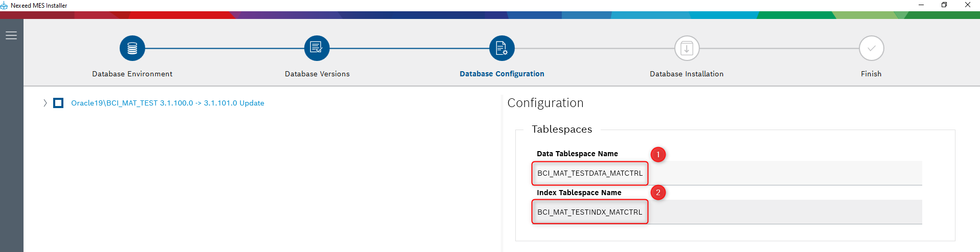Focus the Index Tablespace Name field
The height and width of the screenshot is (252, 980).
point(726,212)
